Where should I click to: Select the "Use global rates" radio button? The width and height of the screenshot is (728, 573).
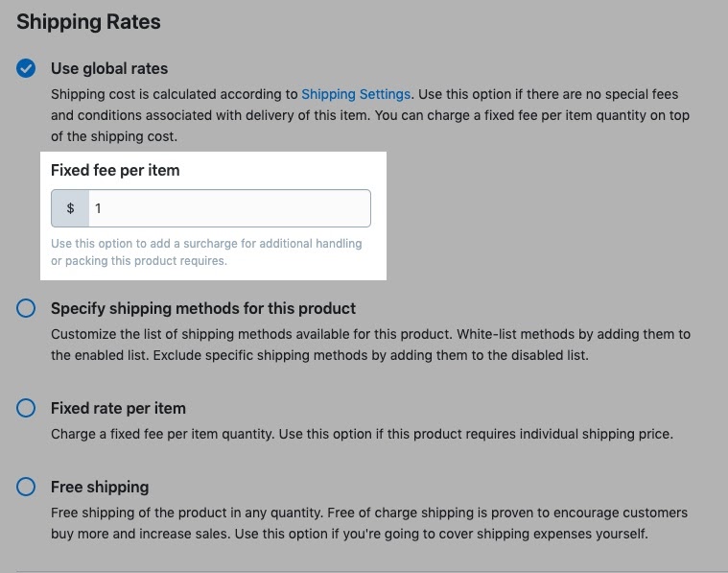27,68
